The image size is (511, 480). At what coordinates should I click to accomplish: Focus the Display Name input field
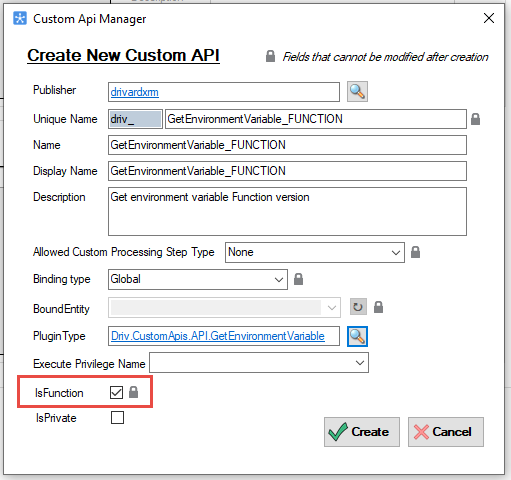[x=287, y=171]
